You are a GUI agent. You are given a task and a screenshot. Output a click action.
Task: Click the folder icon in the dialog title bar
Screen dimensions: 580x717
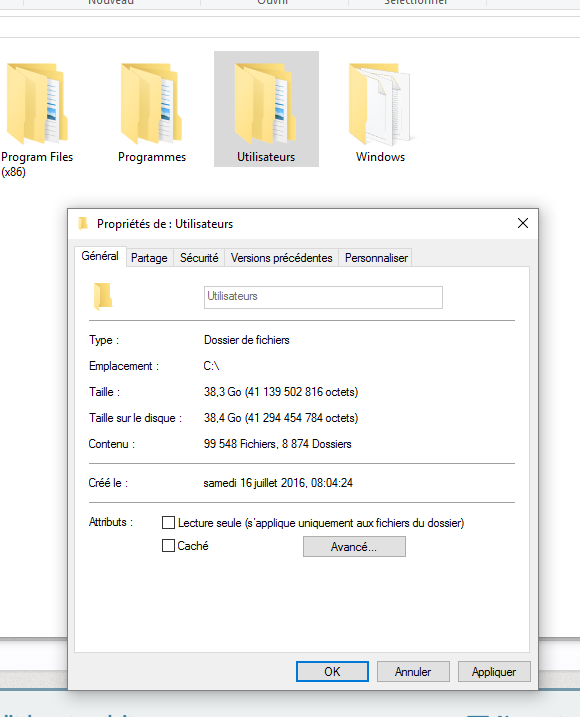pyautogui.click(x=83, y=224)
